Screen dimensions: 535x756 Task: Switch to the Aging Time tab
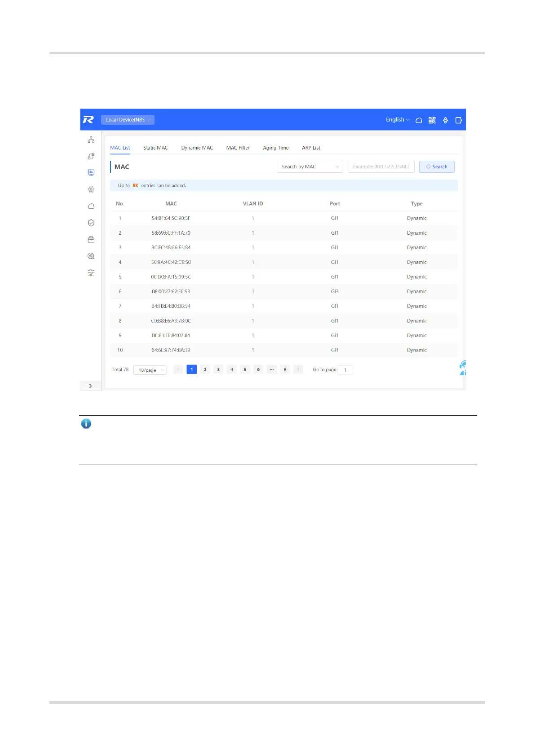pyautogui.click(x=276, y=148)
